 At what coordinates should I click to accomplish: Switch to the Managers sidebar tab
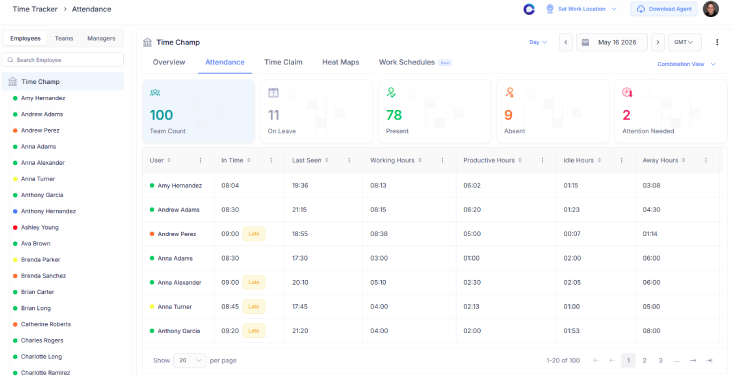[101, 38]
